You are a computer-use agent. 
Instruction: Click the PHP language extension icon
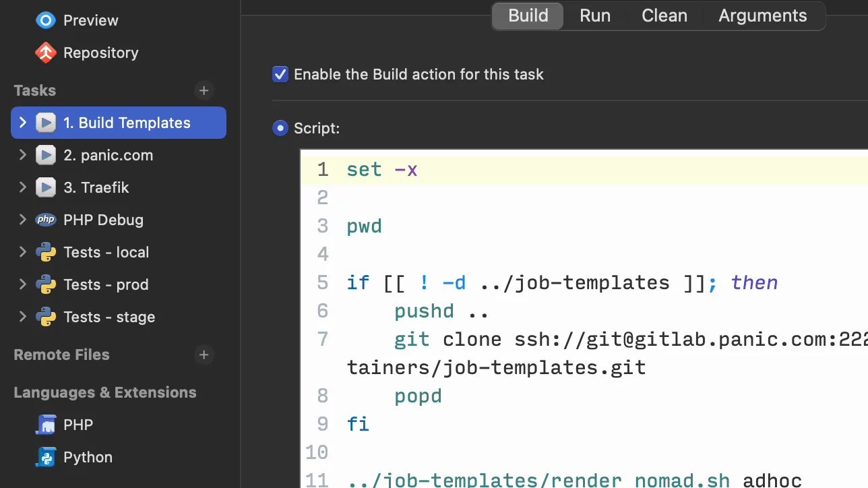46,425
